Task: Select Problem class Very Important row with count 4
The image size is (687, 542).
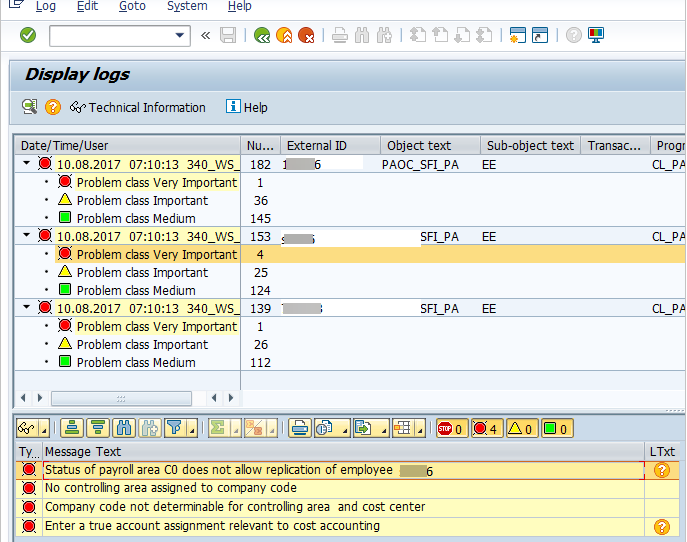Action: point(350,254)
